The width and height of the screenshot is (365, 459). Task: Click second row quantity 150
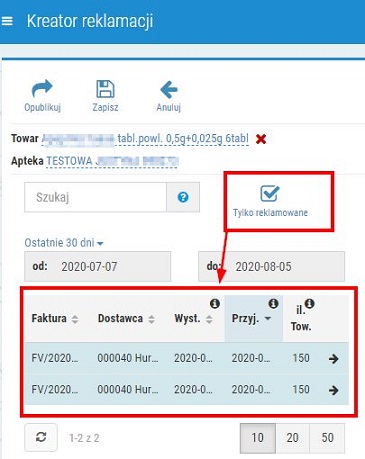click(x=301, y=390)
